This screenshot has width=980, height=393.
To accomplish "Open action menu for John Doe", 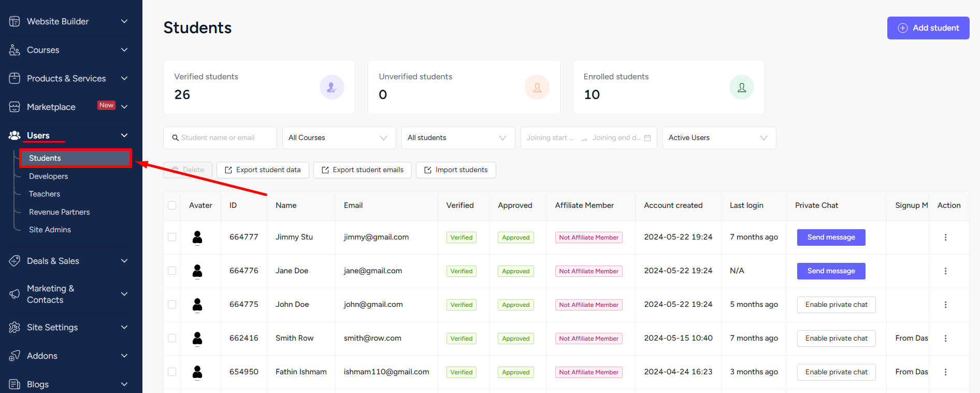I will tap(945, 304).
